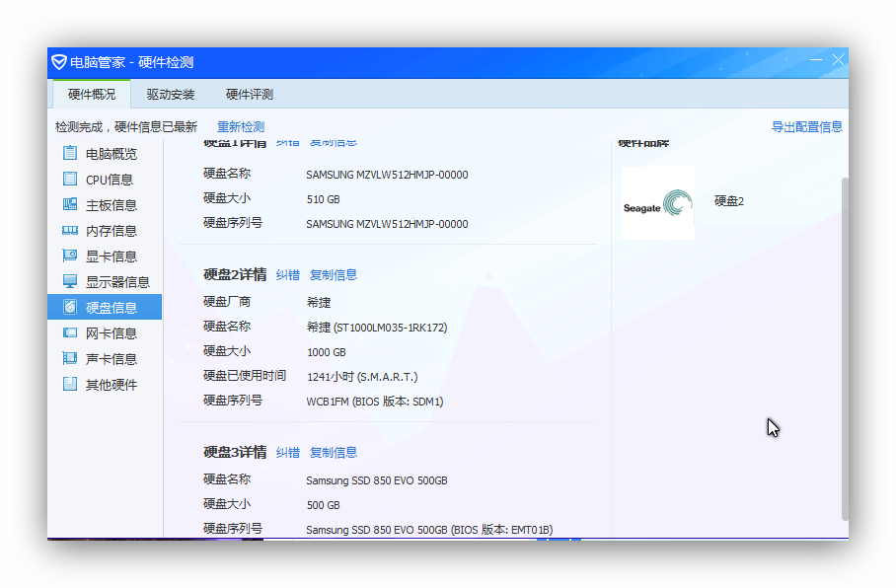
Task: Click 复制信息 next to 硬盘2详情
Action: 334,275
